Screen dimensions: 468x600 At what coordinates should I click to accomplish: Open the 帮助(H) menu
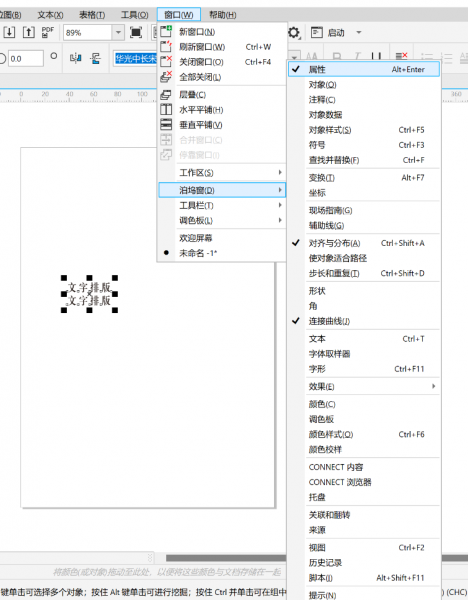coord(222,15)
